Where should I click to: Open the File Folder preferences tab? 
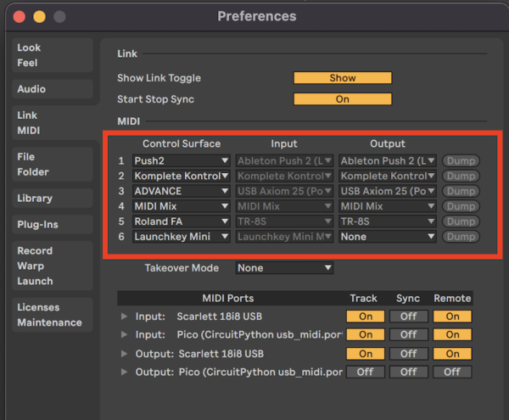pyautogui.click(x=53, y=165)
